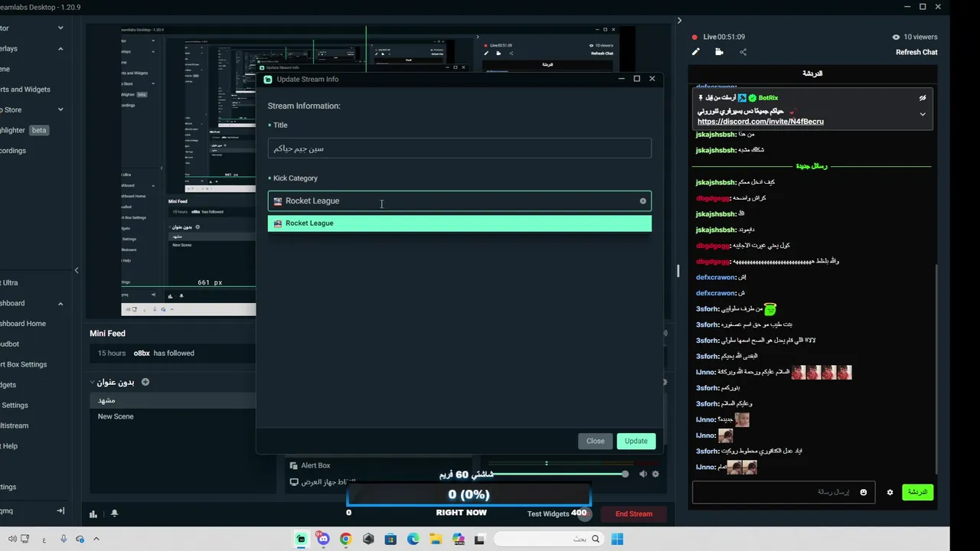Hide the pinned BotRix message

tap(923, 98)
